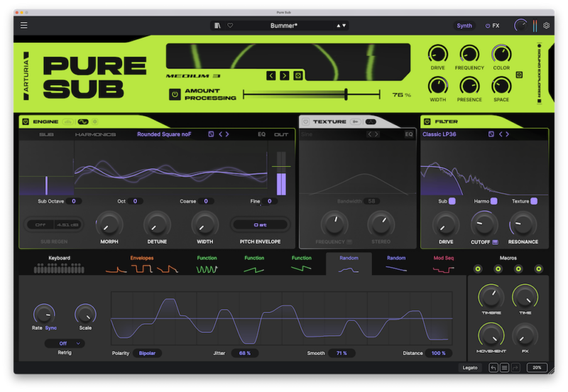The image size is (568, 392).
Task: Open the Function tab with zigzag waveform
Action: pos(207,264)
